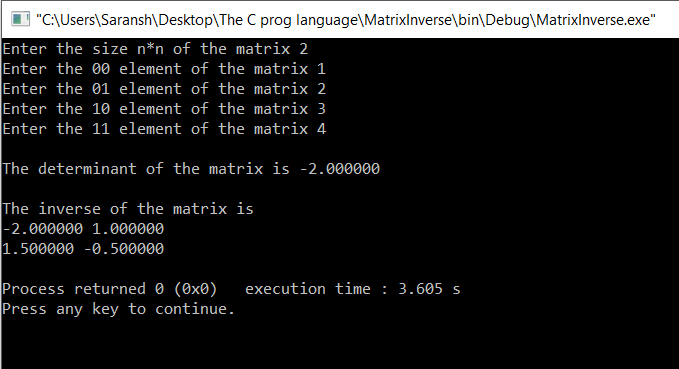Click the inverse row '-2.000000 1.000000'

[83, 229]
